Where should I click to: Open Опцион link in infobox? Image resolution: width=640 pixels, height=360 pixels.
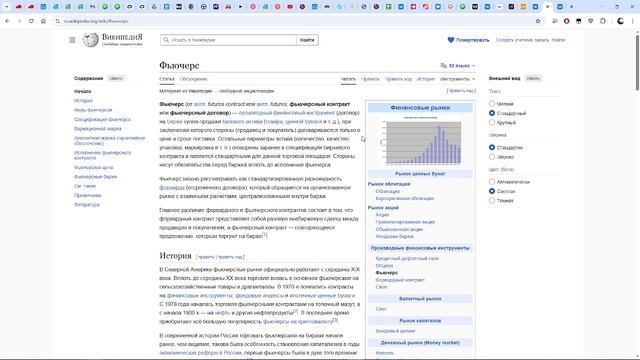click(384, 265)
